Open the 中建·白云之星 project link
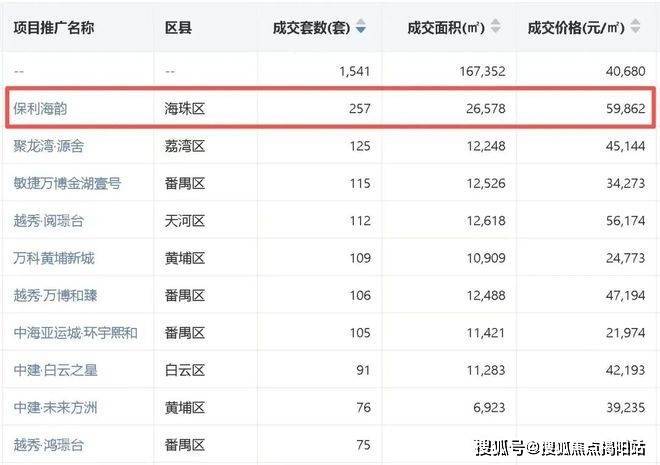660x465 pixels. [56, 370]
